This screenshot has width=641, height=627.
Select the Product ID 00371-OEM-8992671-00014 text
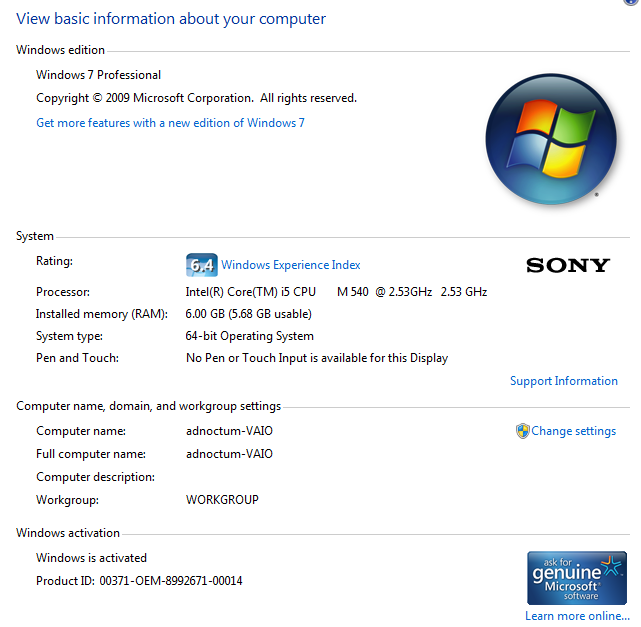(139, 581)
